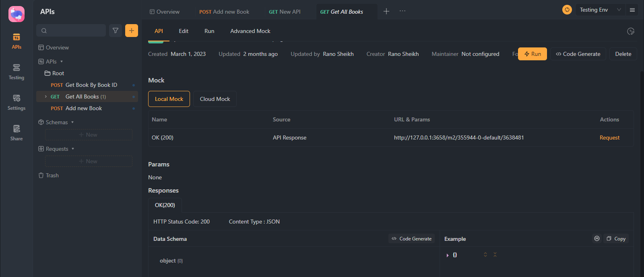Click the object {0} schema node
Image resolution: width=644 pixels, height=277 pixels.
171,261
